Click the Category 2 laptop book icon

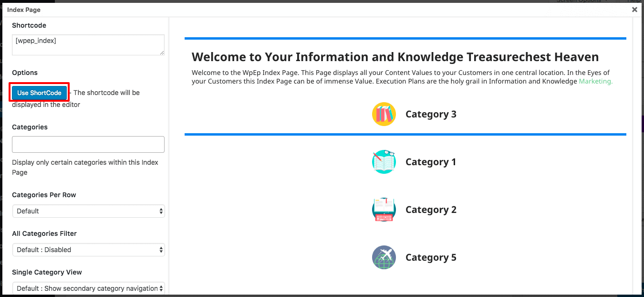coord(384,210)
